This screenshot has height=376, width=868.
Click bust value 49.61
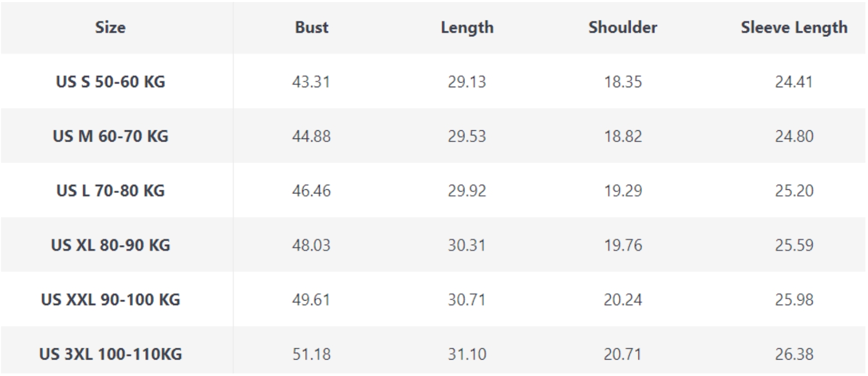point(311,299)
